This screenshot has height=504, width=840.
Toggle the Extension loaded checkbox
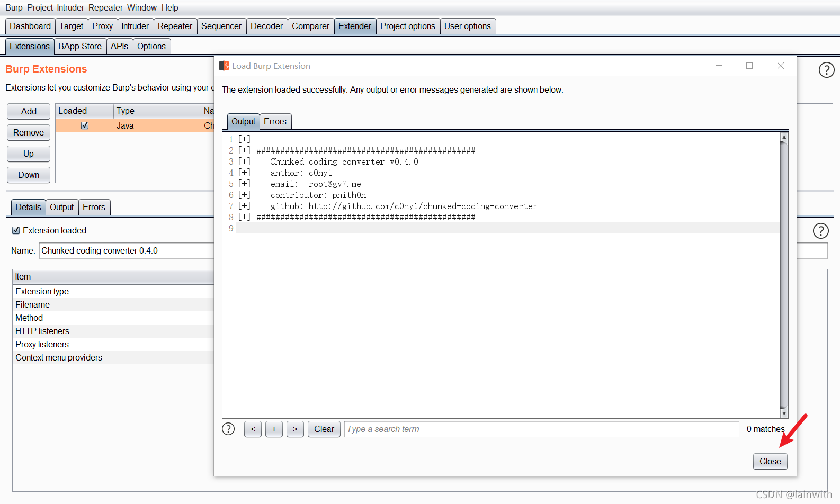click(x=16, y=230)
